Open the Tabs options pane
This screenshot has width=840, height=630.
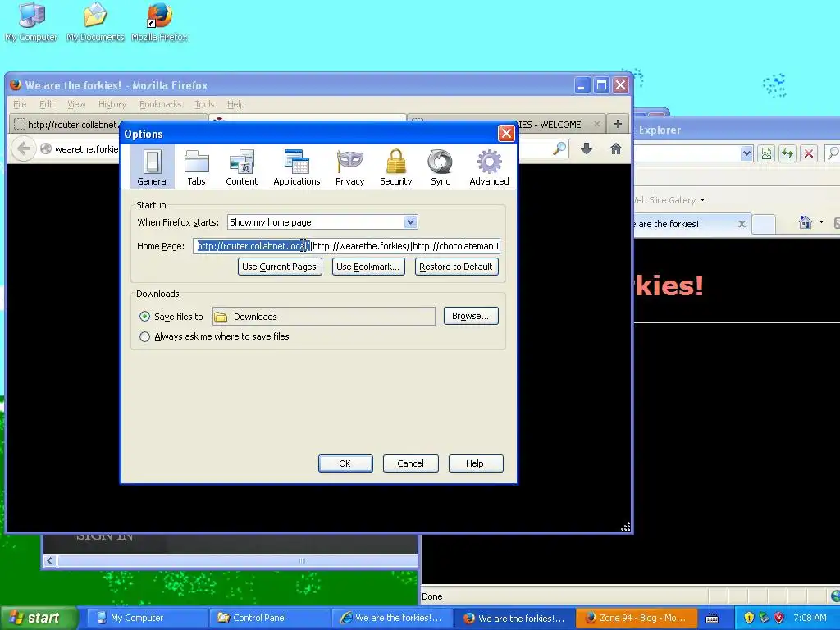coord(197,167)
